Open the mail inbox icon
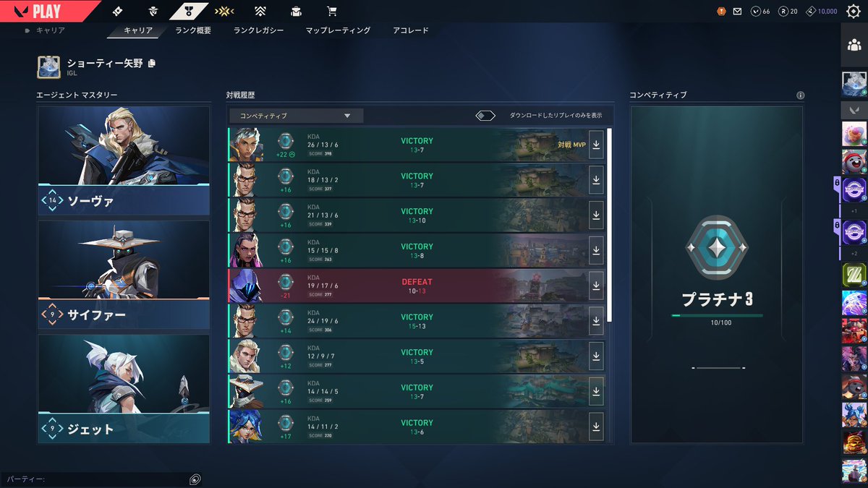The width and height of the screenshot is (868, 488). [x=737, y=11]
